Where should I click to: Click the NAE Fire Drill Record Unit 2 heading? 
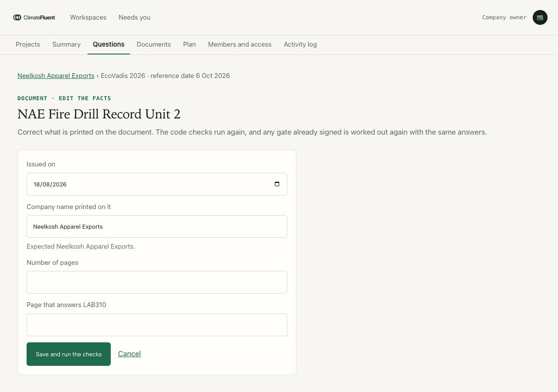point(99,114)
